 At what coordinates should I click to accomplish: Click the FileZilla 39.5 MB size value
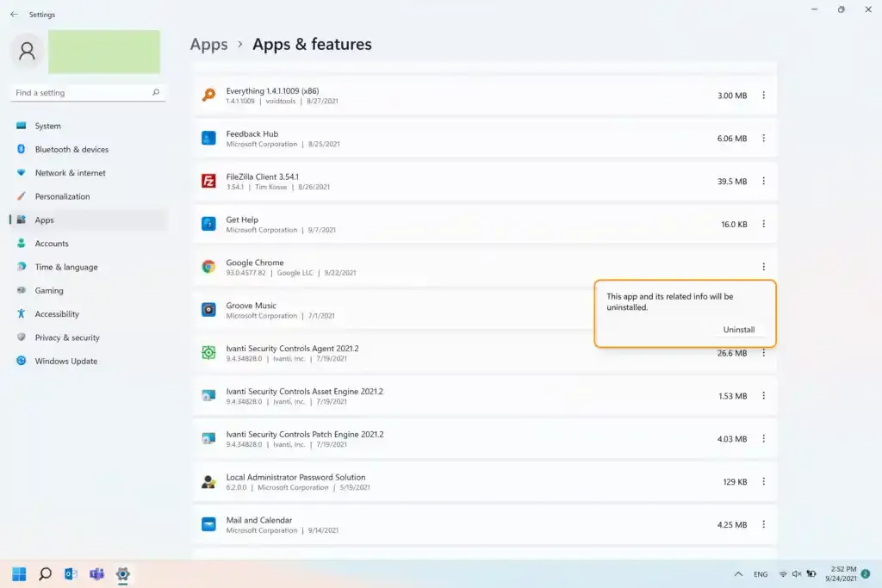(732, 181)
